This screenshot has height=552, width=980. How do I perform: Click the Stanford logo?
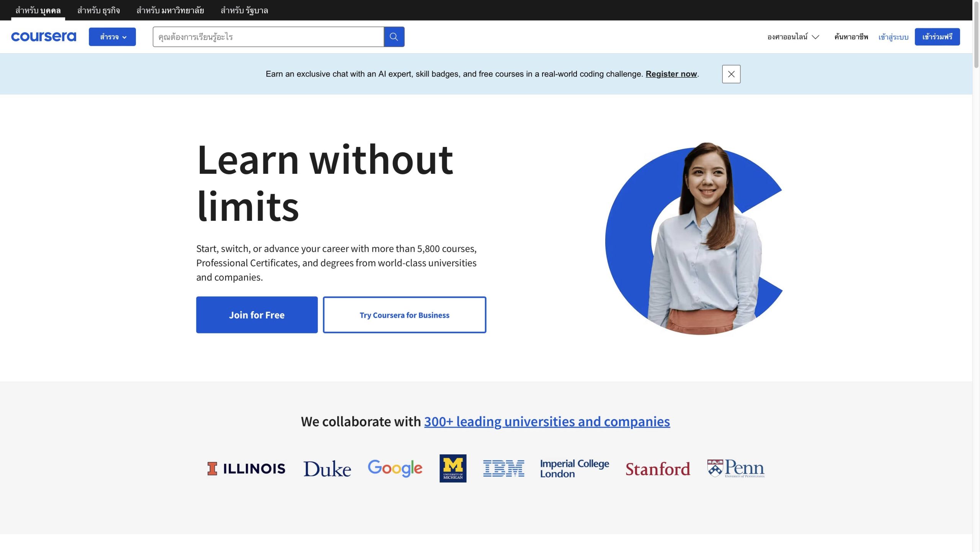[x=657, y=469]
